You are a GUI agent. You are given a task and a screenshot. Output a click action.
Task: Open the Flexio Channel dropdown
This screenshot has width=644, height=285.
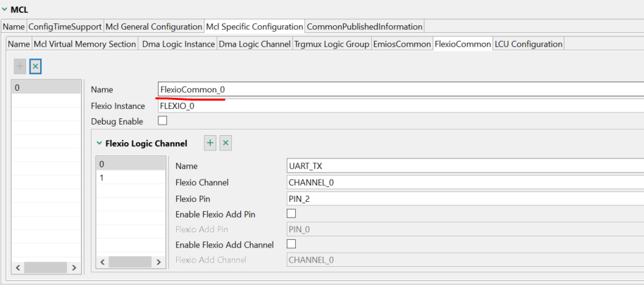[x=465, y=182]
